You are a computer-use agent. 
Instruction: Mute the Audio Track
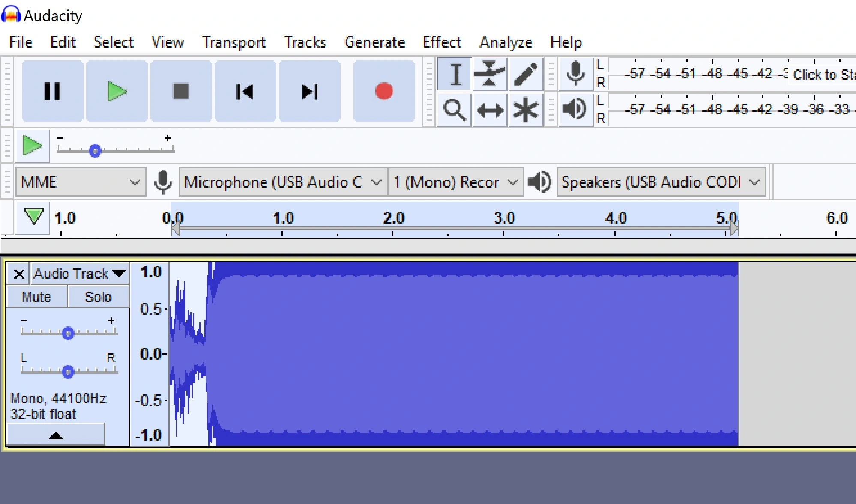[x=37, y=297]
